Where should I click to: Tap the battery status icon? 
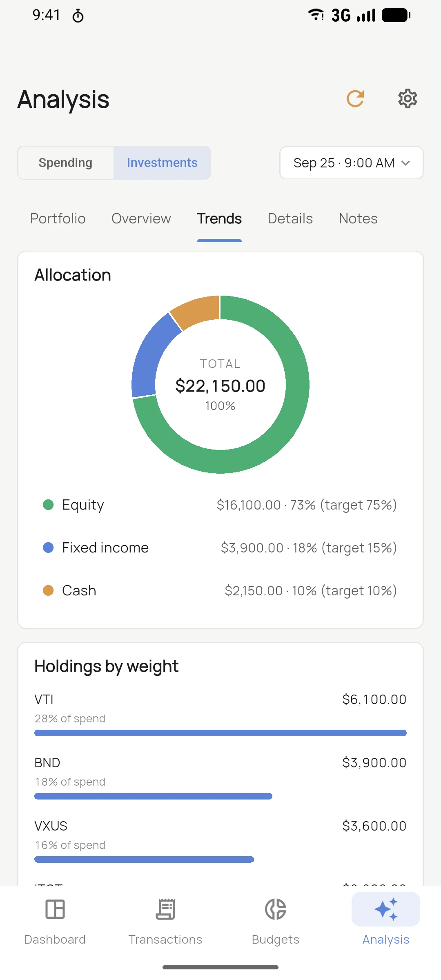tap(396, 15)
